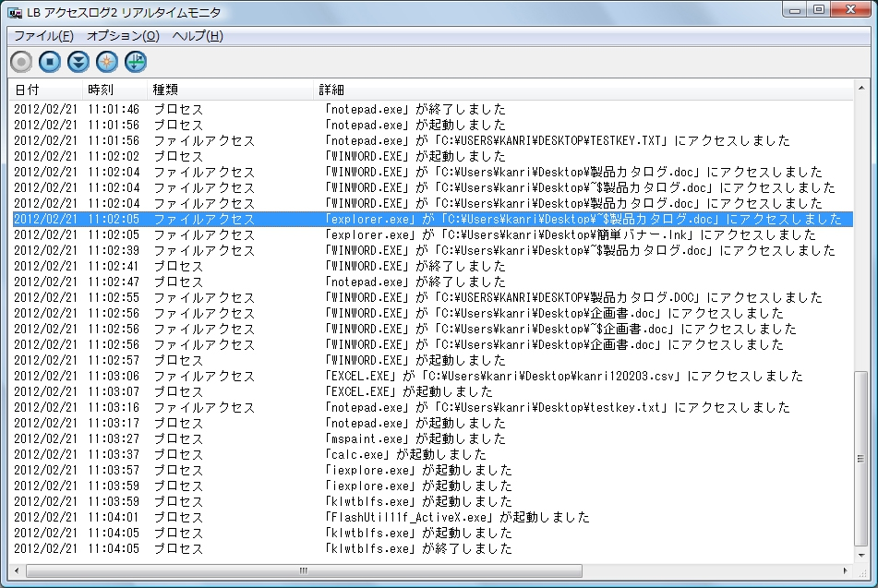The width and height of the screenshot is (878, 588).
Task: Open the ファイル(F) menu
Action: coord(43,36)
